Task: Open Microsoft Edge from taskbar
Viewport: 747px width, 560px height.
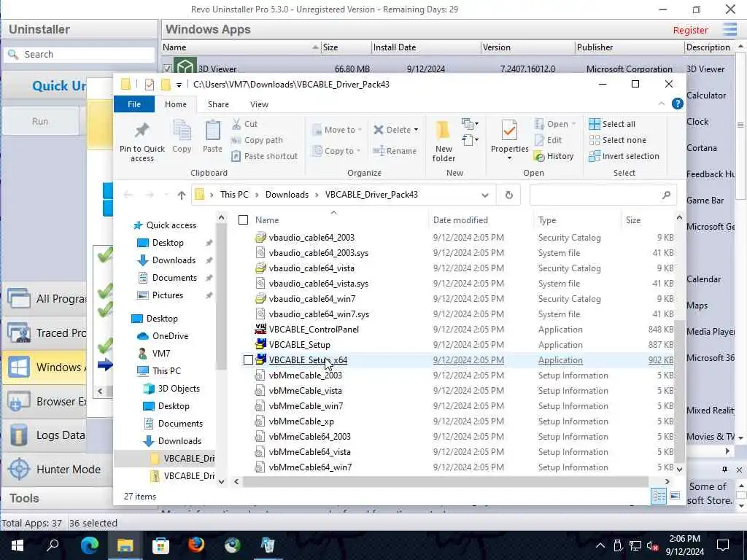Action: coord(89,545)
